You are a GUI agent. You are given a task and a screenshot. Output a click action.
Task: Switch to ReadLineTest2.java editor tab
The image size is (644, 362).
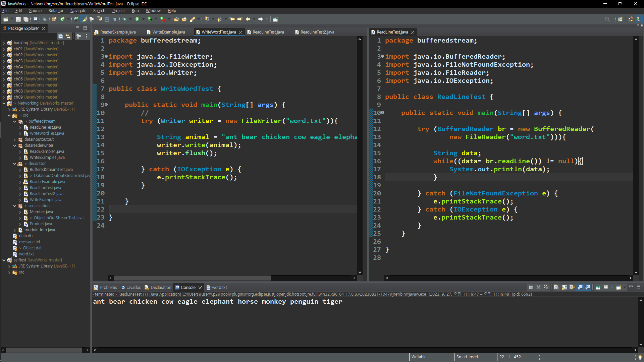coord(317,32)
